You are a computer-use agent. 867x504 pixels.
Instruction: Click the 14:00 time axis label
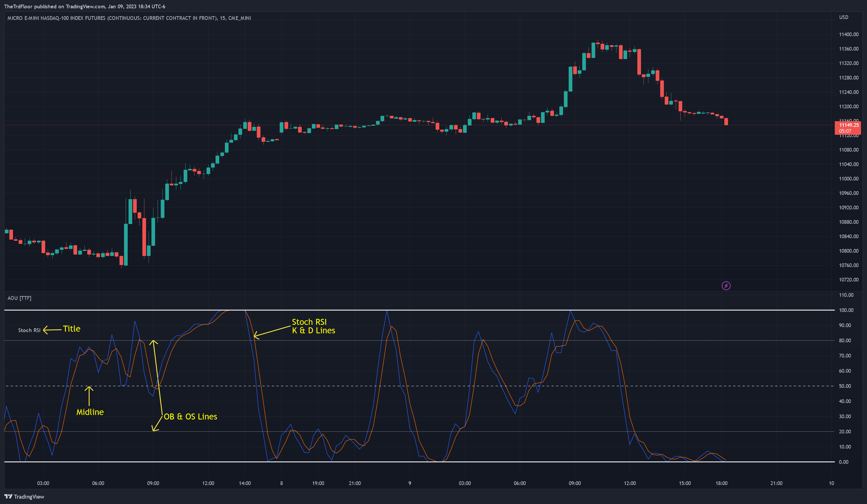(245, 483)
